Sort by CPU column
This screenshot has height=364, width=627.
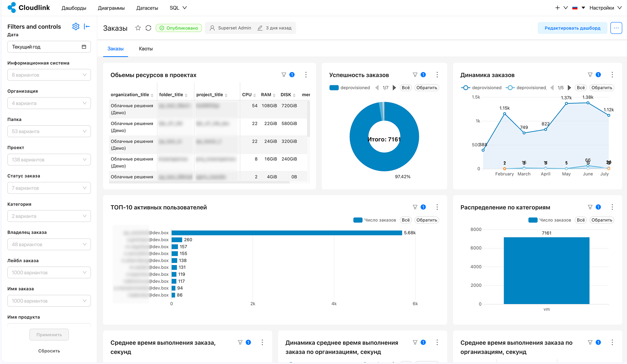tap(249, 94)
